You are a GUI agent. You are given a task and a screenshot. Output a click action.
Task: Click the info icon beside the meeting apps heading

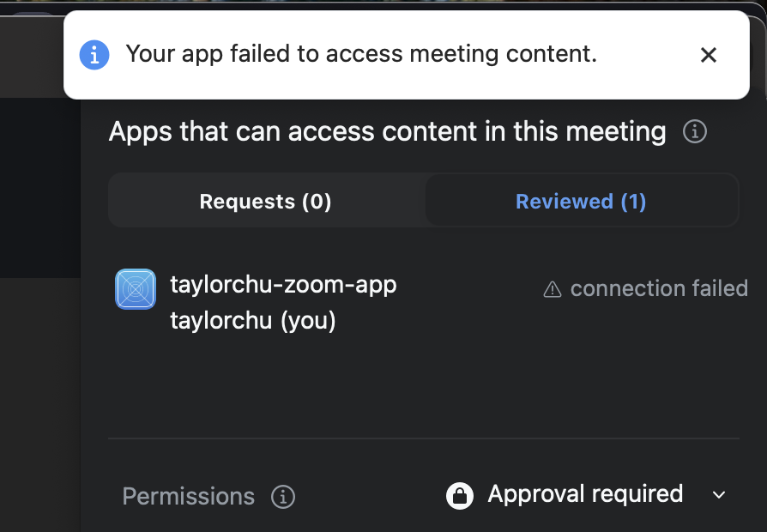(694, 132)
